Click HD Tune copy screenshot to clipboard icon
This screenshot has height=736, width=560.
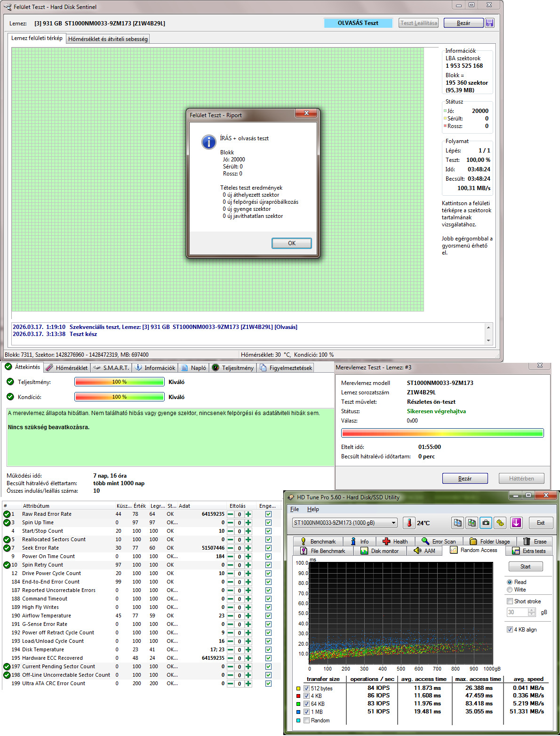pos(472,523)
